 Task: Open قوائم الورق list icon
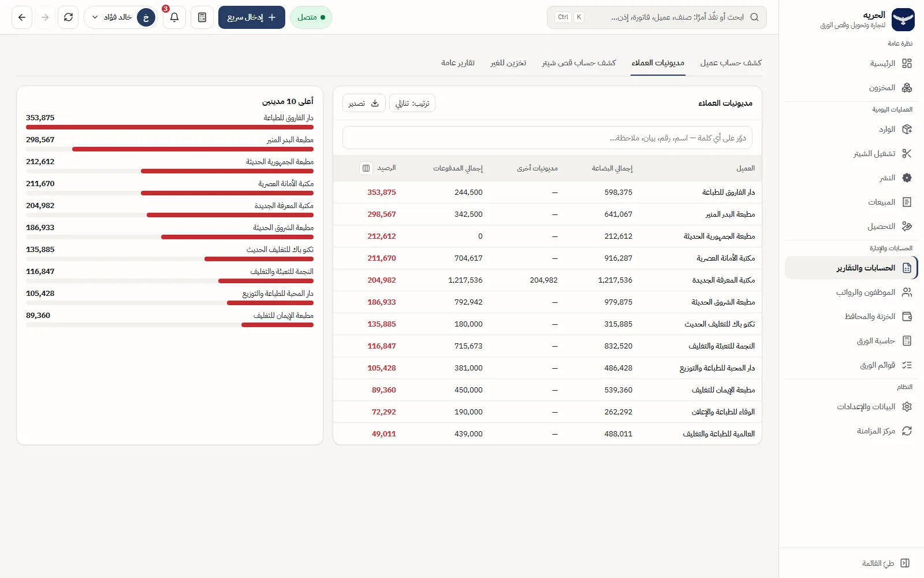pos(907,365)
